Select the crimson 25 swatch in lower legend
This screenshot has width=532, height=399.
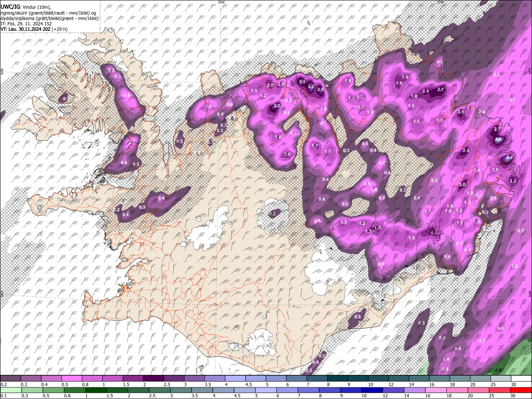pyautogui.click(x=499, y=390)
